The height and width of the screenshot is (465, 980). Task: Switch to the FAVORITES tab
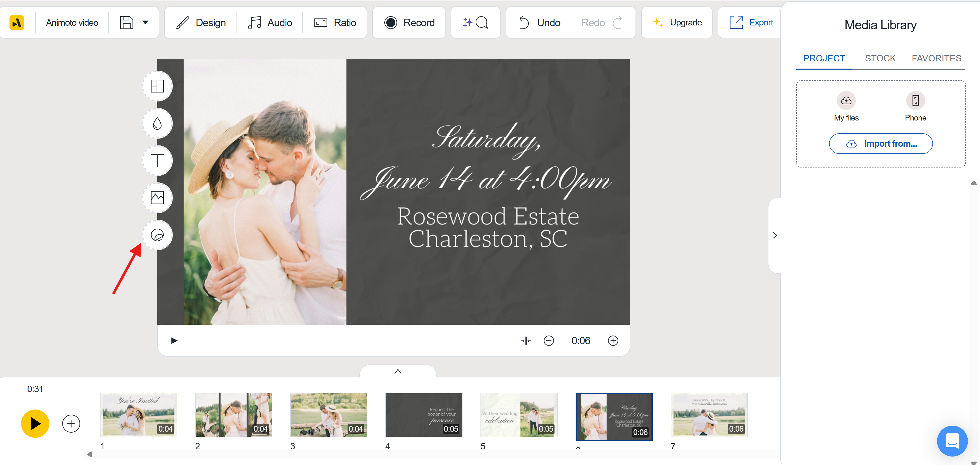click(936, 58)
